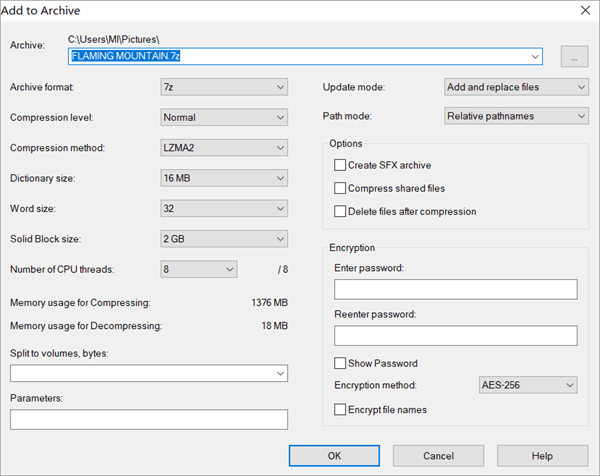Open the Word size dropdown
Screen dimensions: 600x476
(224, 209)
